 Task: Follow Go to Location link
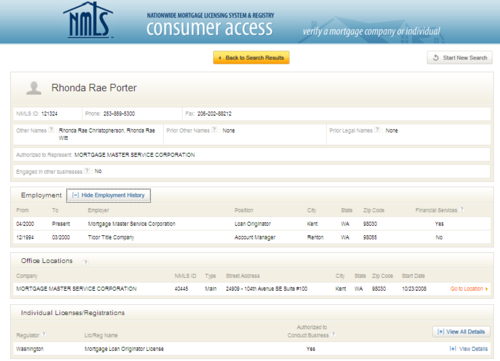[469, 289]
